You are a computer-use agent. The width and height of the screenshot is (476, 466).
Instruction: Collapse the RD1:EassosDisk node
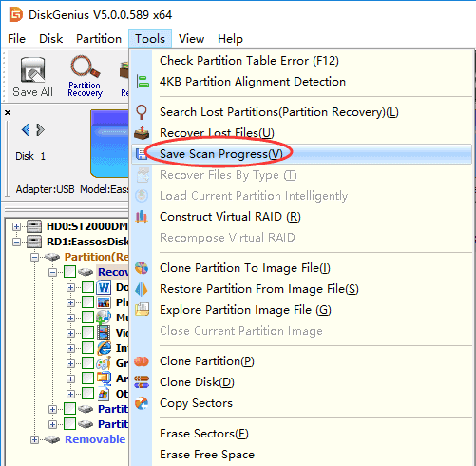tap(16, 242)
